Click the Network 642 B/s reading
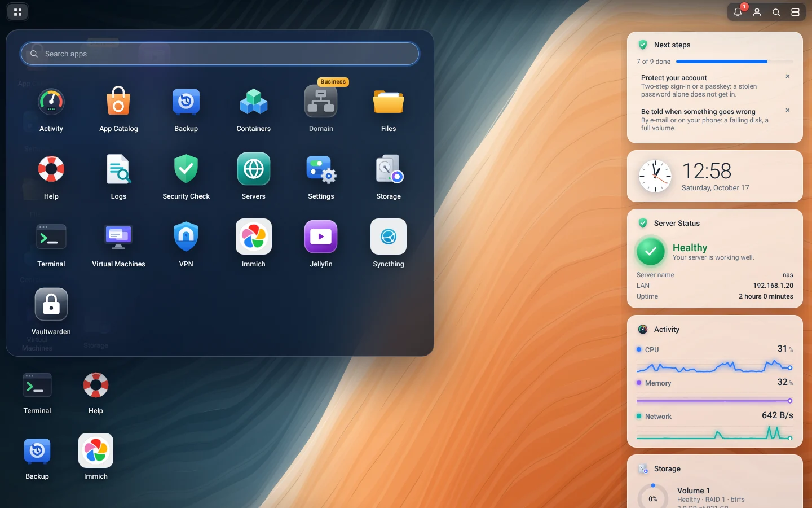This screenshot has width=812, height=508. coord(778,415)
